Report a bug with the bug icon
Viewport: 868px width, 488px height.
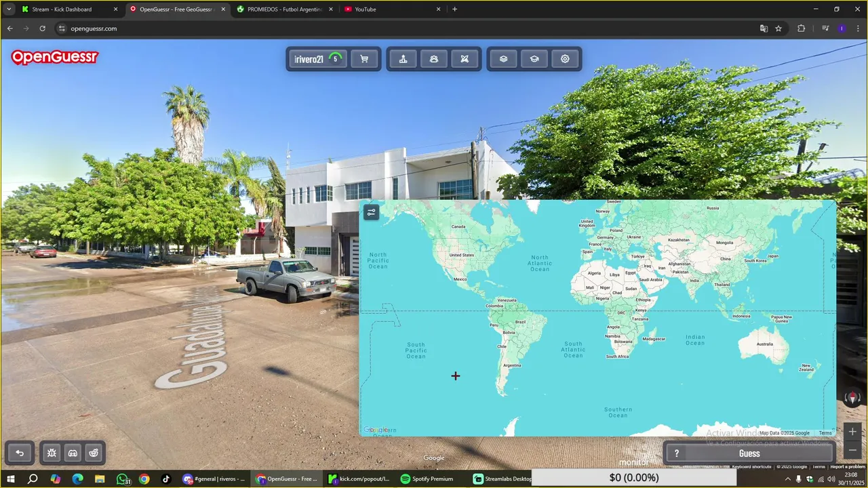(52, 453)
